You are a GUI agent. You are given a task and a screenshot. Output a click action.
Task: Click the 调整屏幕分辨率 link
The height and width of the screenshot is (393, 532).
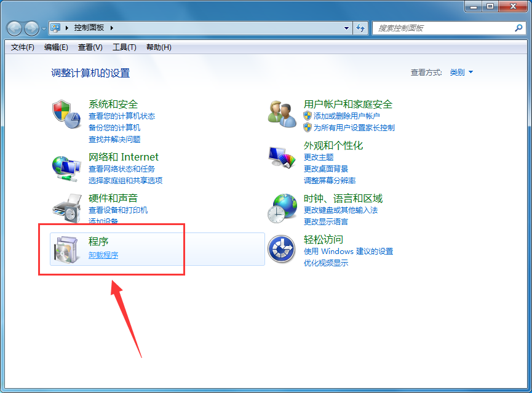[330, 181]
